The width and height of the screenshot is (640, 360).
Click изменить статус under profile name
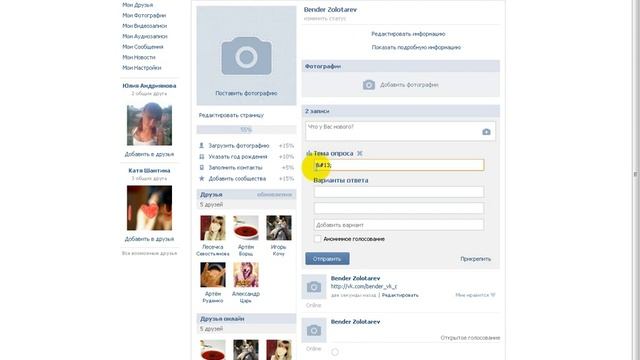325,19
